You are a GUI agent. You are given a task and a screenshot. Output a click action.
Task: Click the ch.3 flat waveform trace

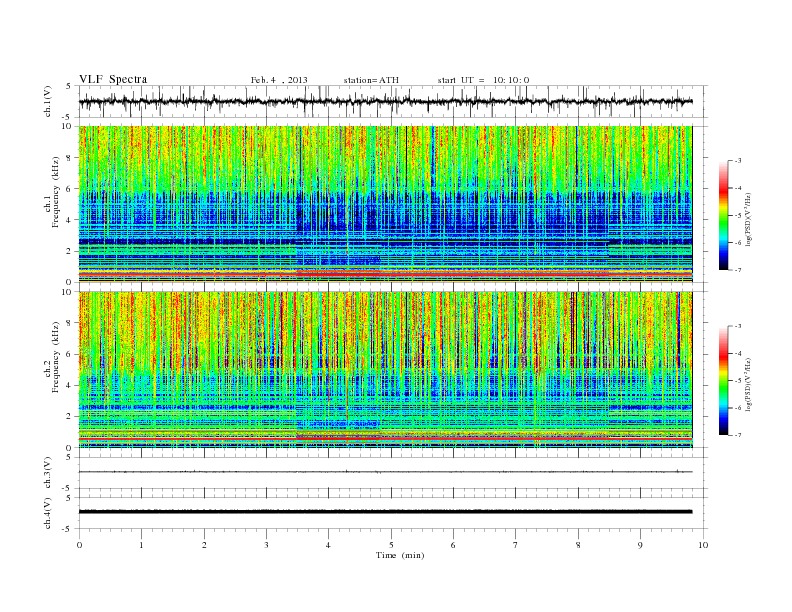pyautogui.click(x=385, y=472)
